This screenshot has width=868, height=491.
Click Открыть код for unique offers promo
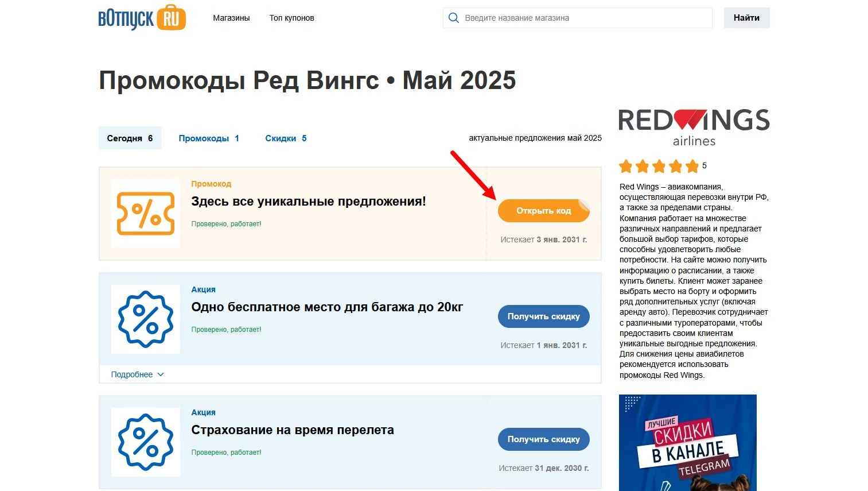pyautogui.click(x=543, y=210)
